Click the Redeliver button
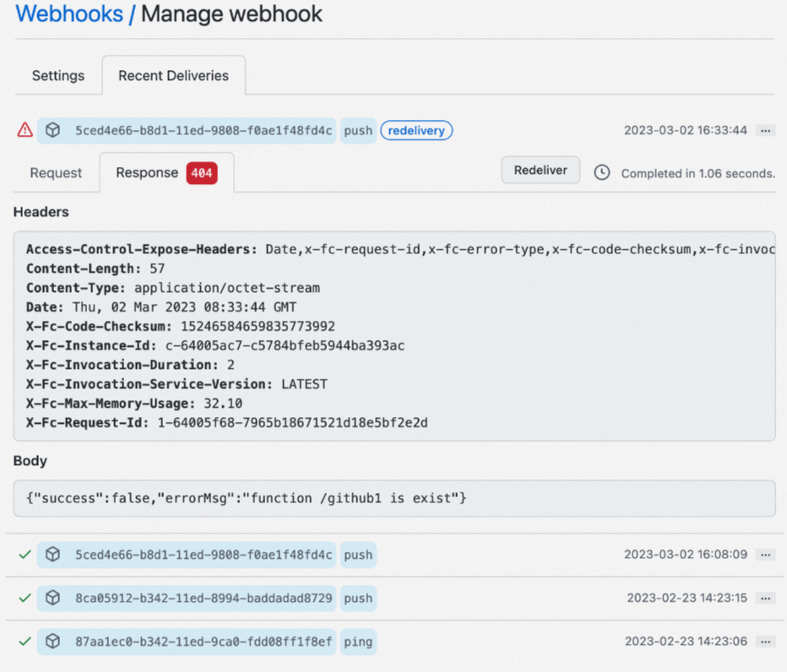 point(540,170)
